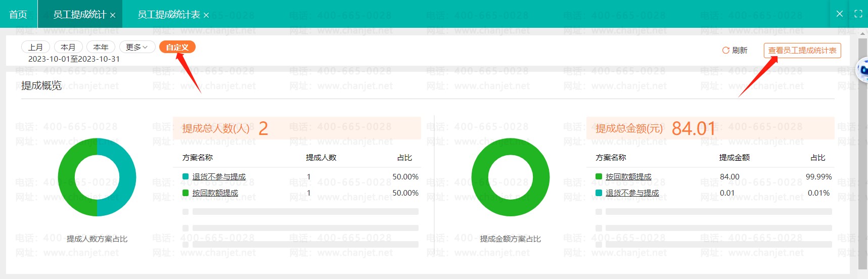
Task: Expand the 更多 date dropdown
Action: [136, 47]
